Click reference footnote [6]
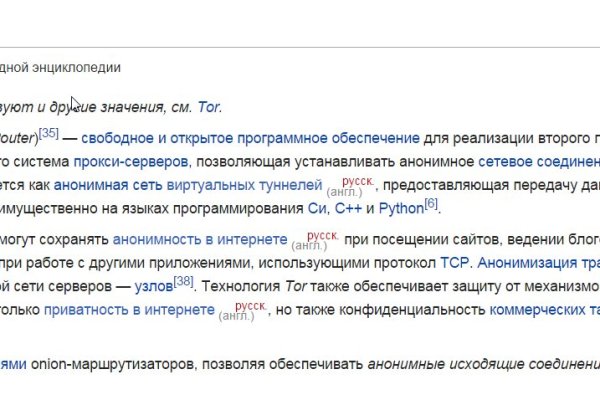The image size is (600, 400). point(431,204)
